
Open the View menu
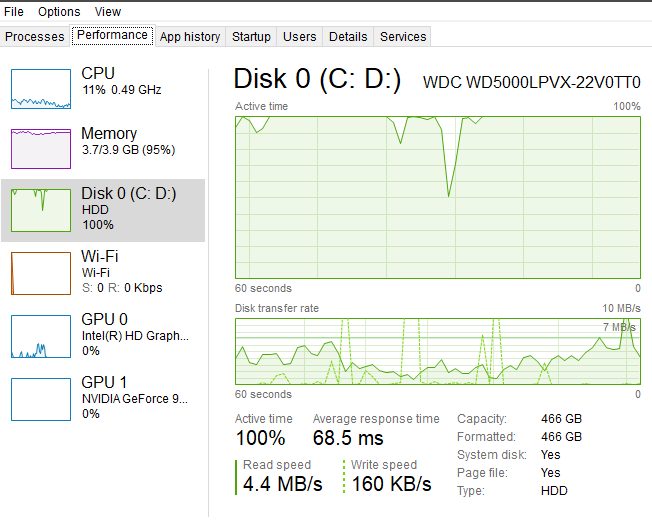[x=108, y=12]
